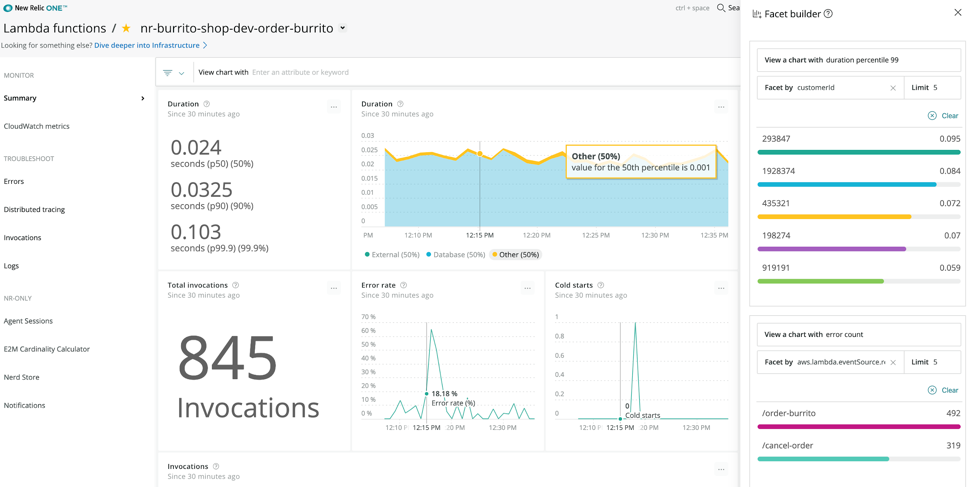Select Summary in the sidebar
Image resolution: width=974 pixels, height=487 pixels.
20,98
